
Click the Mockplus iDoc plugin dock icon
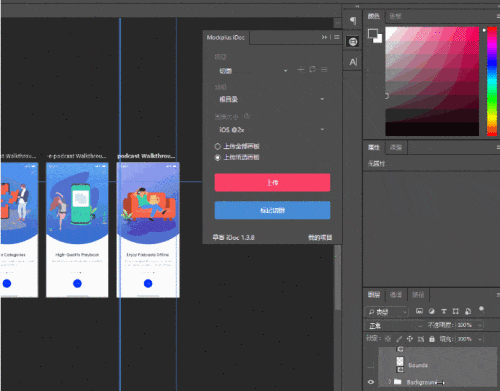[x=353, y=42]
